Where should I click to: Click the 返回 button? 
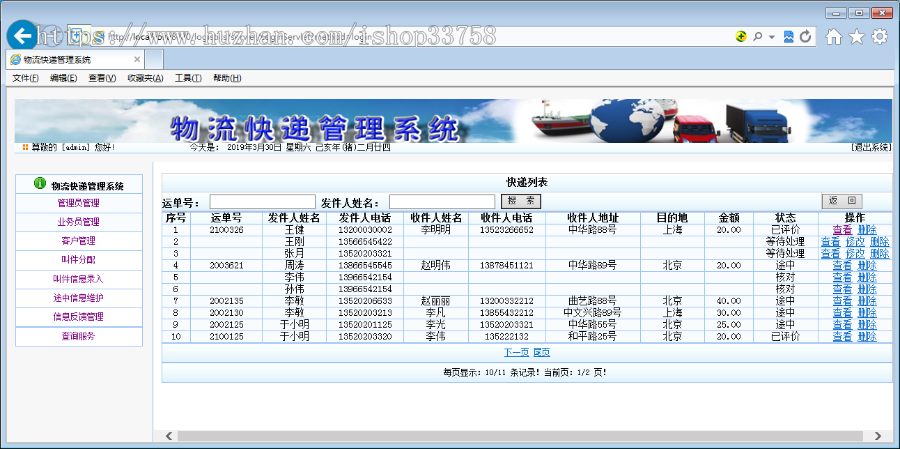click(x=842, y=201)
